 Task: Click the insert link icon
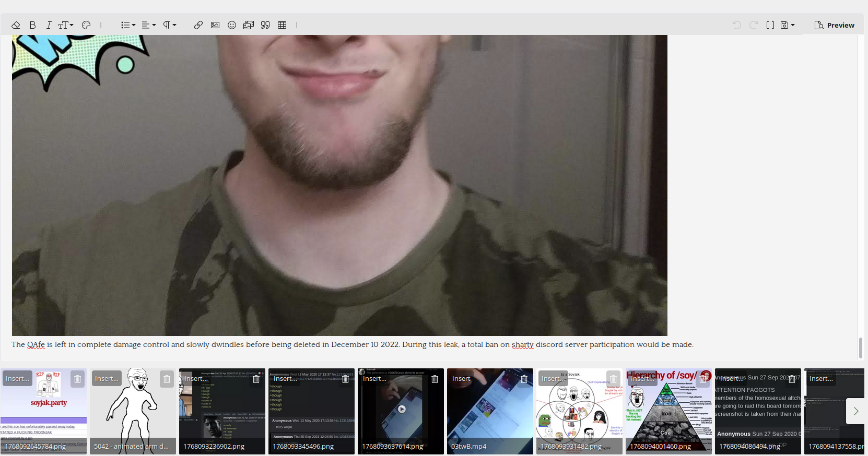pyautogui.click(x=198, y=25)
